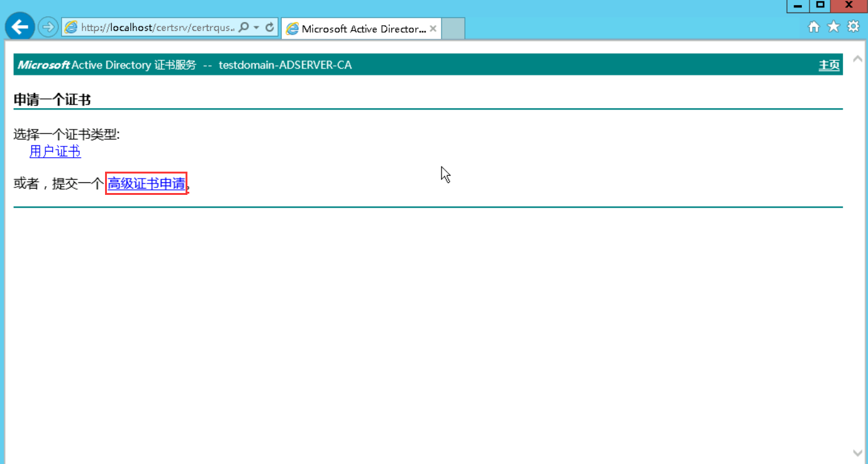
Task: Click the magnifier search icon in address bar
Action: click(x=244, y=28)
